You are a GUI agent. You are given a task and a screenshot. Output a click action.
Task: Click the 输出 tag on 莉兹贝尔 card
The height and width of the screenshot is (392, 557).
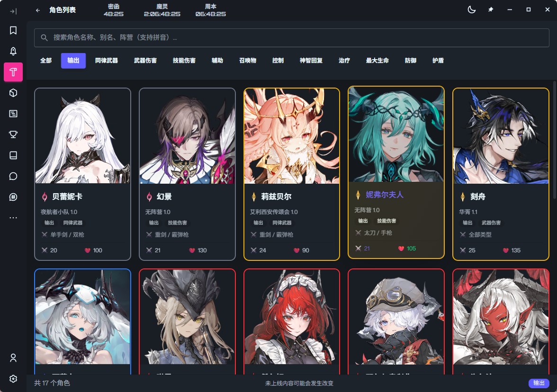[258, 223]
